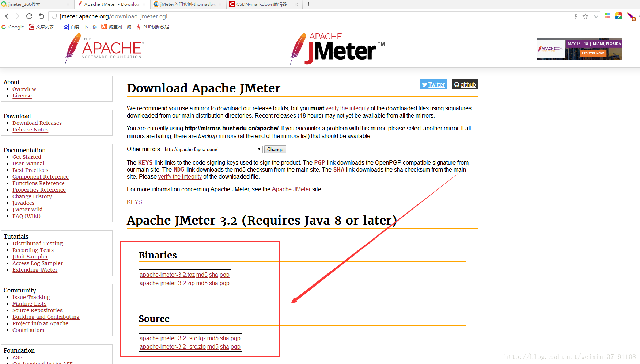Viewport: 640px width, 364px height.
Task: Open the Functions Reference link
Action: [38, 183]
